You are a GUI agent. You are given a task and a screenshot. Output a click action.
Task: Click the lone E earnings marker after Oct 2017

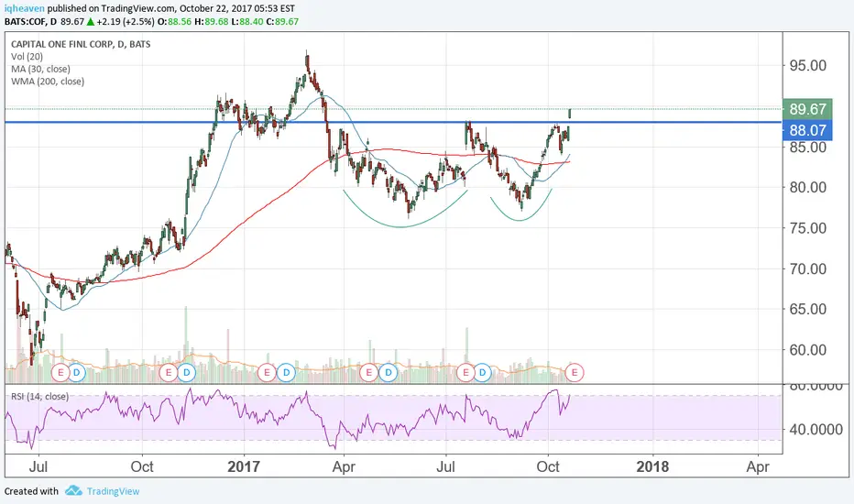point(574,373)
